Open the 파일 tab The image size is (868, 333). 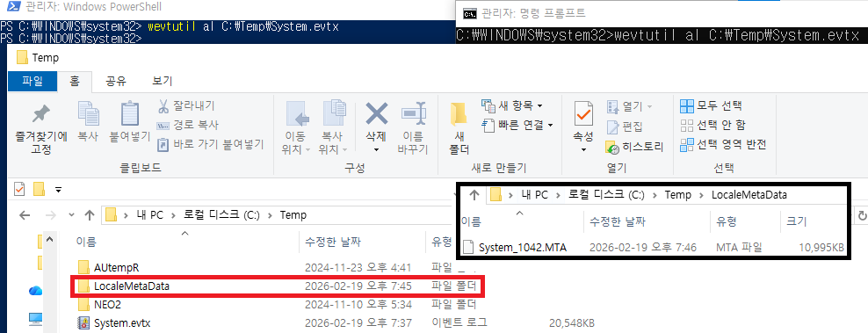point(33,81)
